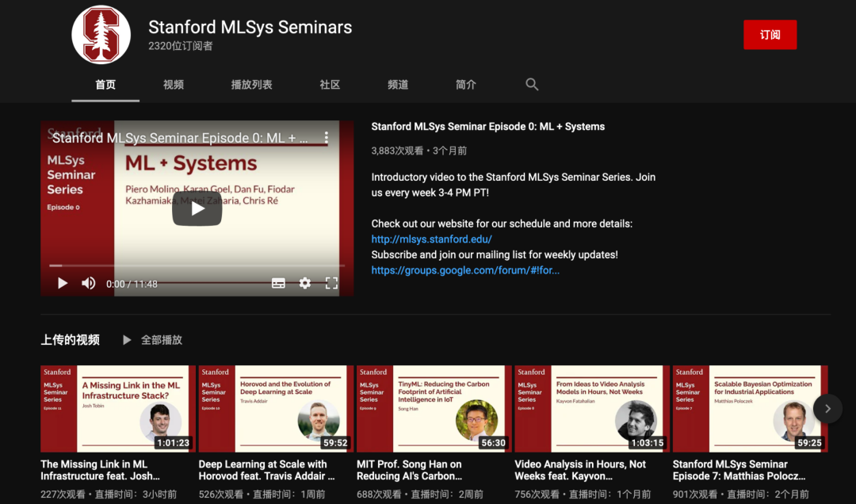Click the 0:00 / 11:48 time display

pos(132,284)
